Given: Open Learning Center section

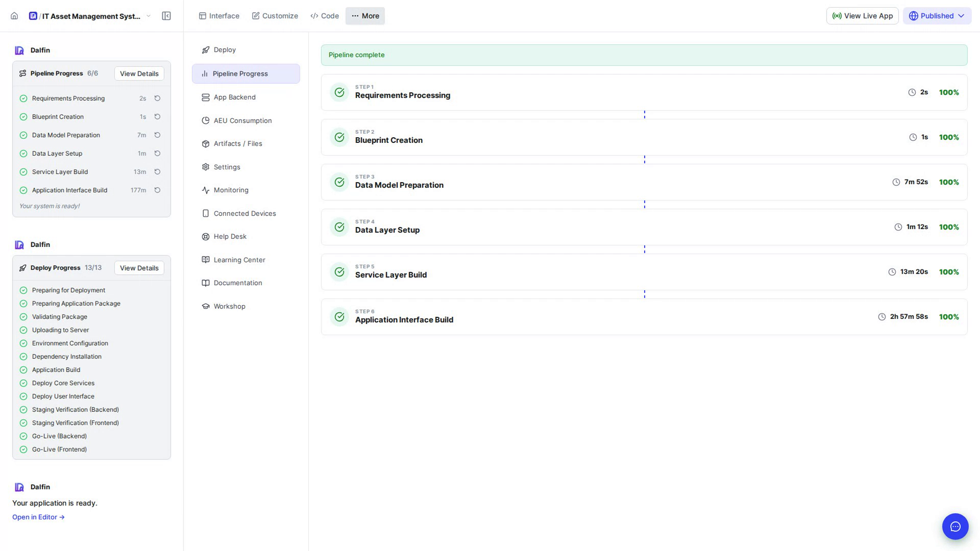Looking at the screenshot, I should pos(246,260).
